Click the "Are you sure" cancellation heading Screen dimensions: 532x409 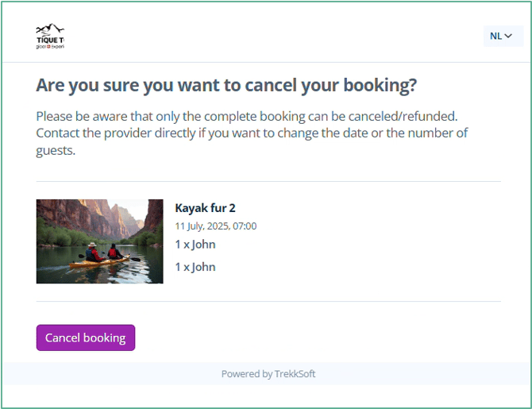[226, 85]
